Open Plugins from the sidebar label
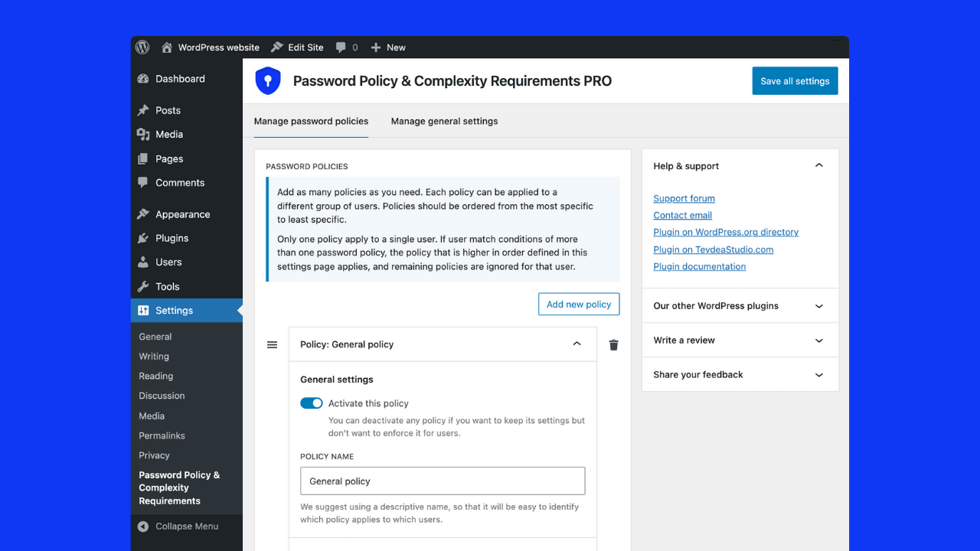This screenshot has height=551, width=980. (171, 238)
